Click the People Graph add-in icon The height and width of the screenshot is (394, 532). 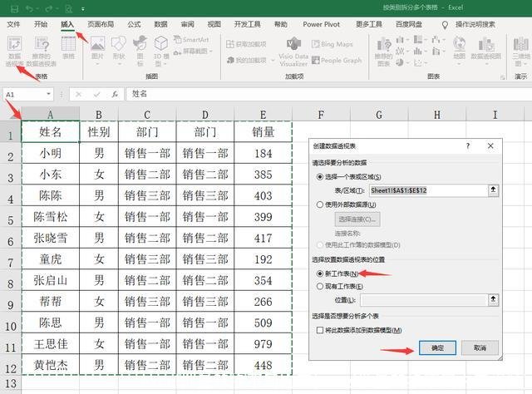click(335, 60)
